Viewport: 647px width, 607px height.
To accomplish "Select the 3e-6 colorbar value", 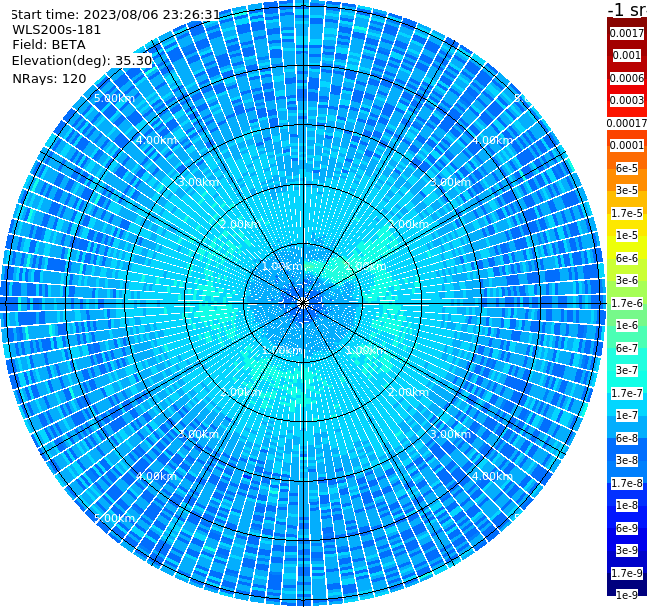I will 627,280.
